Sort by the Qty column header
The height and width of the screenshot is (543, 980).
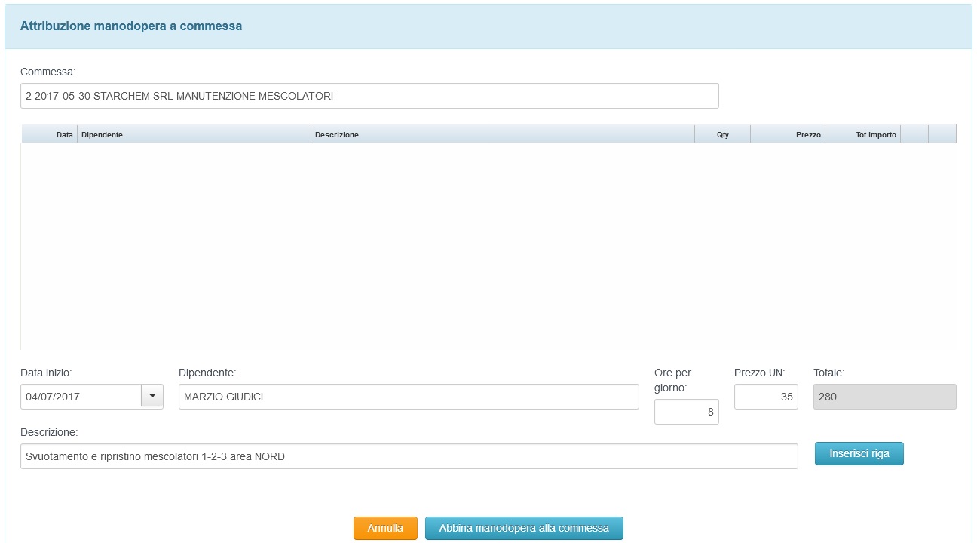click(x=722, y=134)
